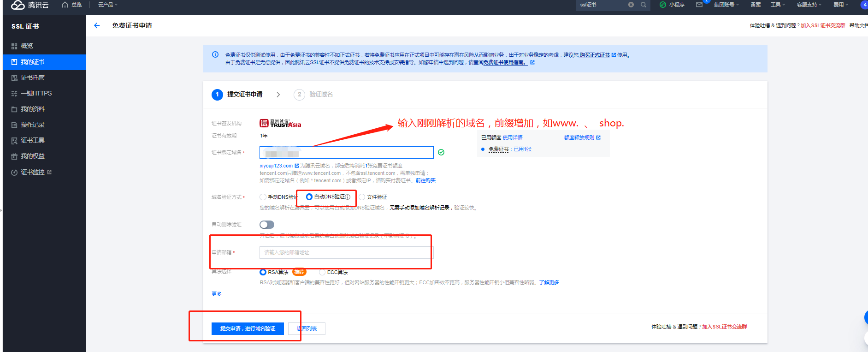
Task: Click the 返回列表 button
Action: (307, 328)
